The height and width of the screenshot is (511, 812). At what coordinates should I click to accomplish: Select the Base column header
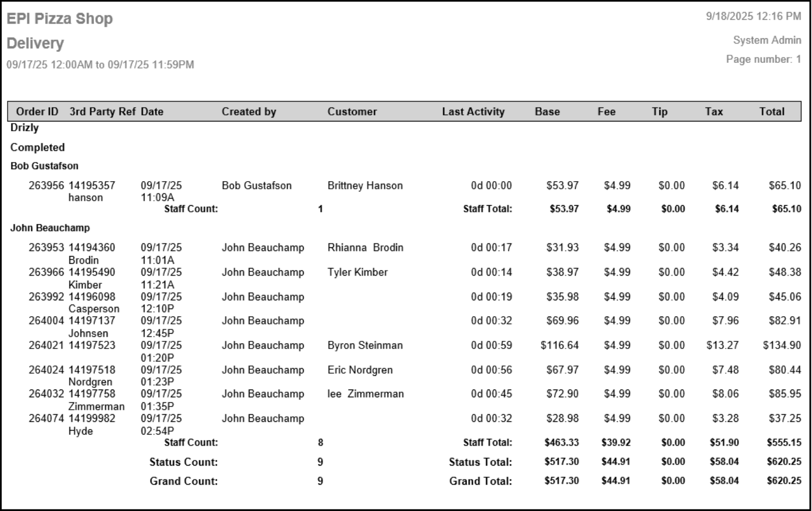point(548,111)
